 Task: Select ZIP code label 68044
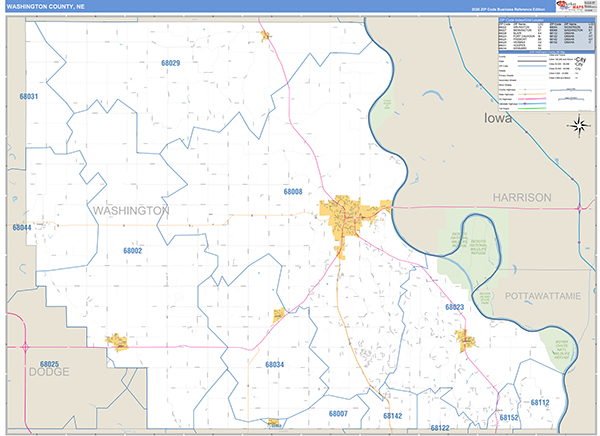pos(22,227)
